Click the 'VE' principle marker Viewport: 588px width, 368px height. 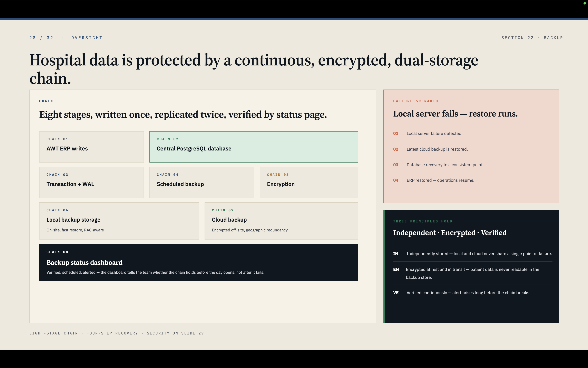[396, 293]
